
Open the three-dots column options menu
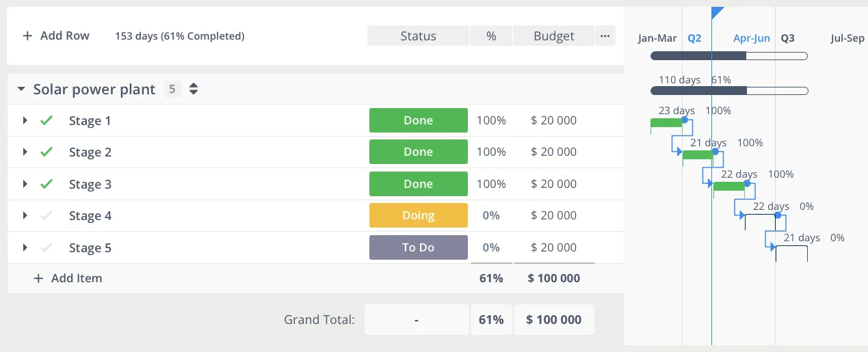pyautogui.click(x=605, y=36)
